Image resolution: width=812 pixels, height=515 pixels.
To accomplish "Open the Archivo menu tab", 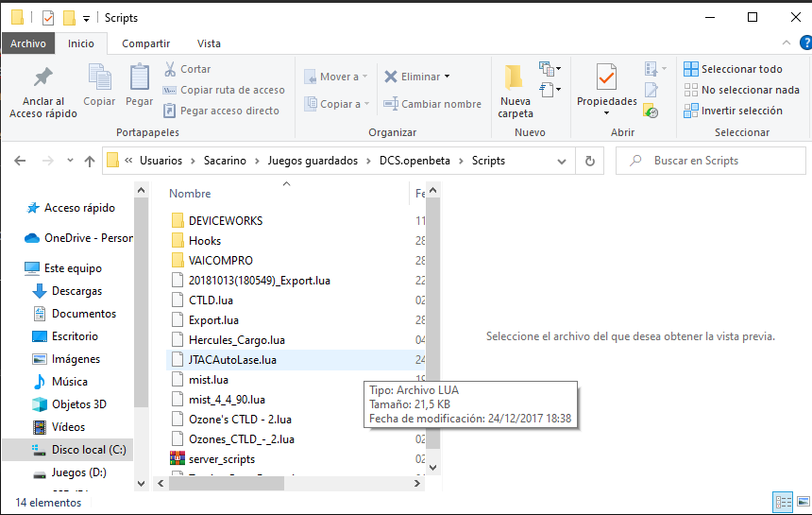I will click(x=28, y=43).
